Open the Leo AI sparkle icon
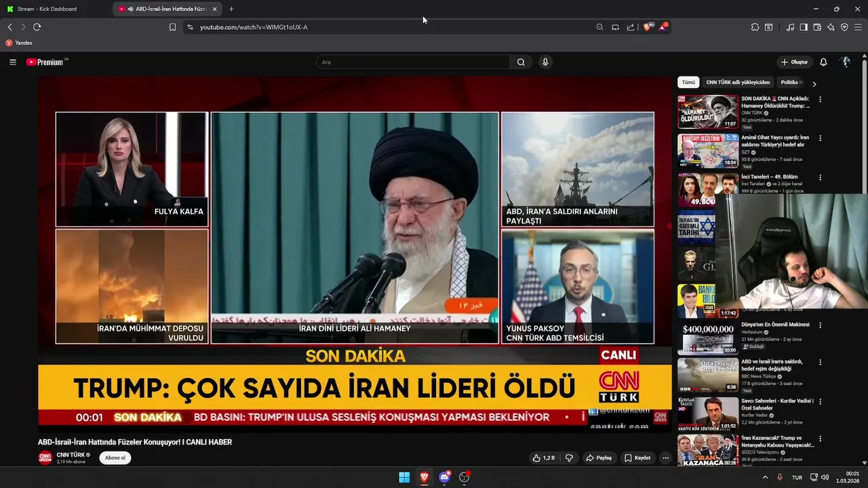Viewport: 868px width, 488px height. point(831,27)
